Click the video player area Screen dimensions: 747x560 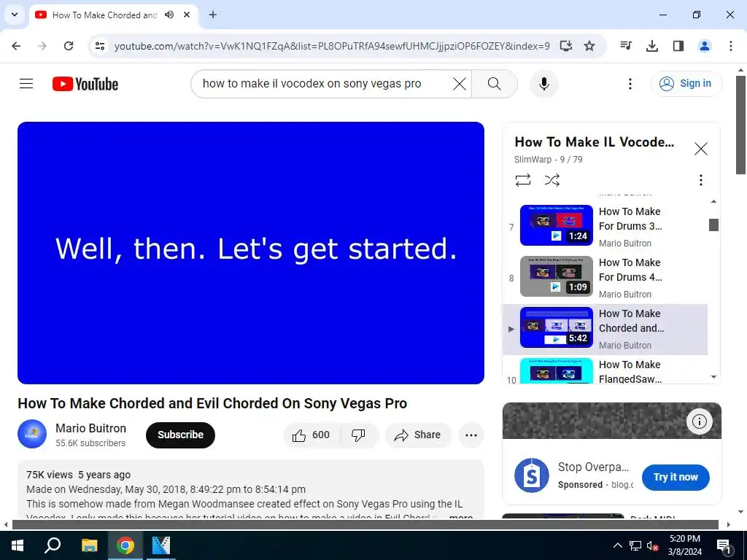click(x=251, y=253)
